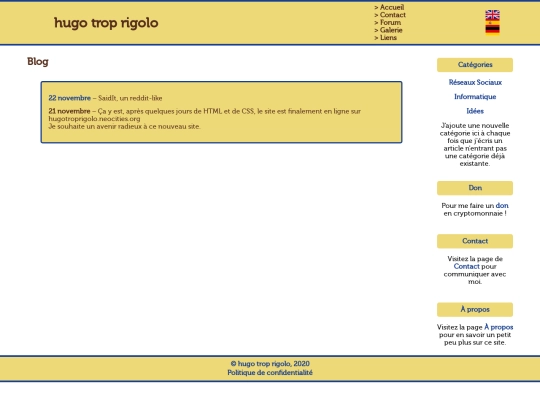This screenshot has height=405, width=540.
Task: Click the text 'hugotroprigolo.neocities.org'
Action: point(94,119)
